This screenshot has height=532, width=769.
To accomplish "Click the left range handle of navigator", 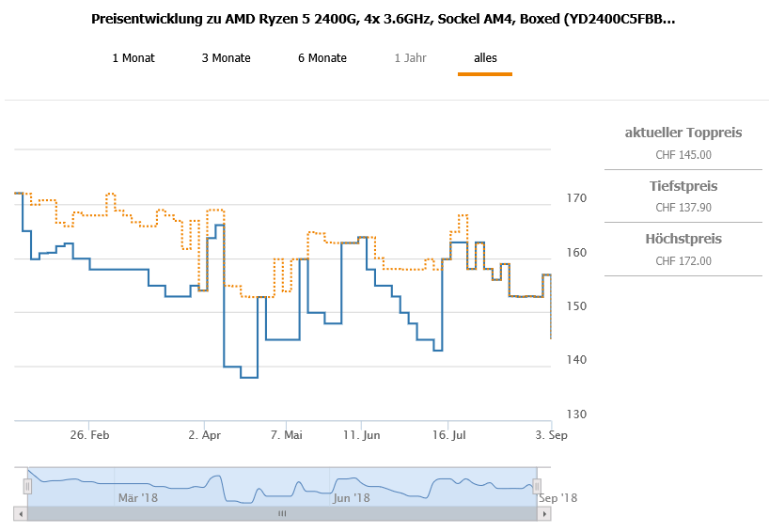I will tap(27, 486).
